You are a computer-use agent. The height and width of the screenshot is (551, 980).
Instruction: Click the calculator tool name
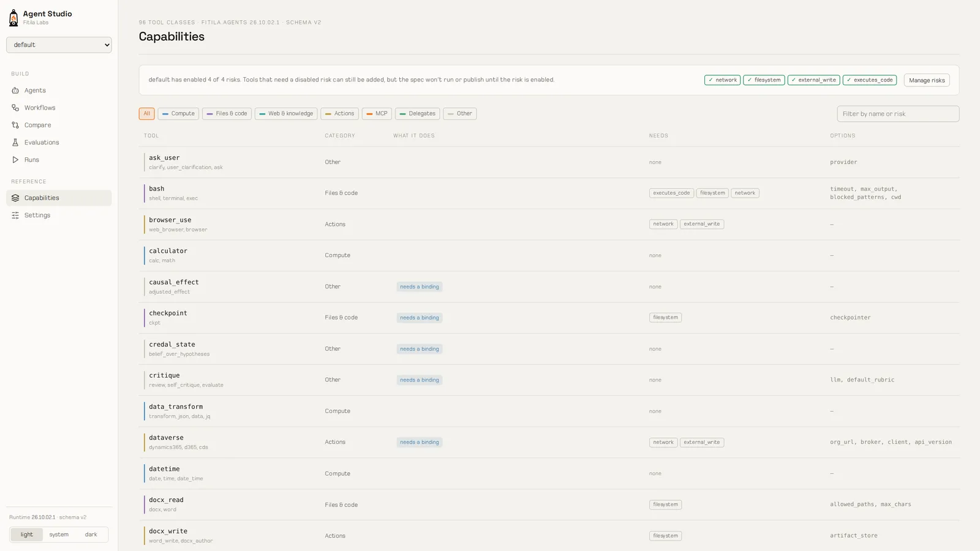168,251
